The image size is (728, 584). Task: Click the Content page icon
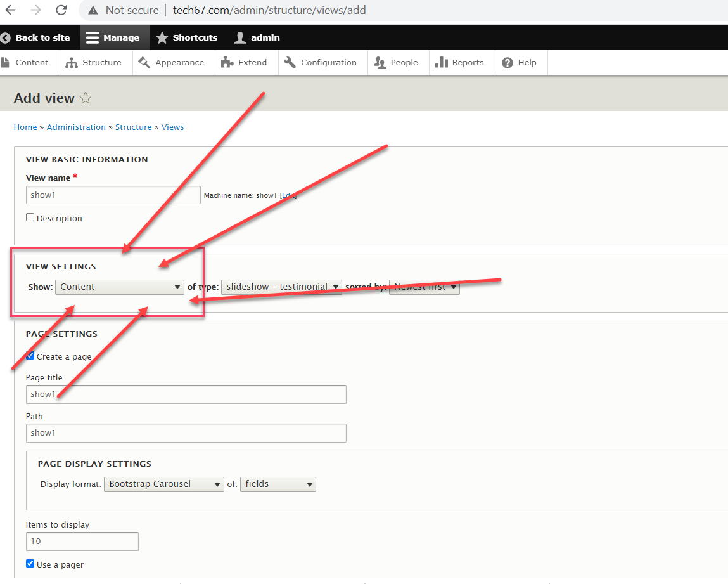[5, 62]
